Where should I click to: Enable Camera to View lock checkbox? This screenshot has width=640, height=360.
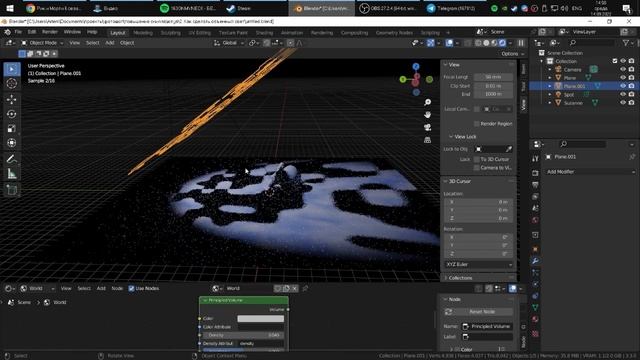476,168
